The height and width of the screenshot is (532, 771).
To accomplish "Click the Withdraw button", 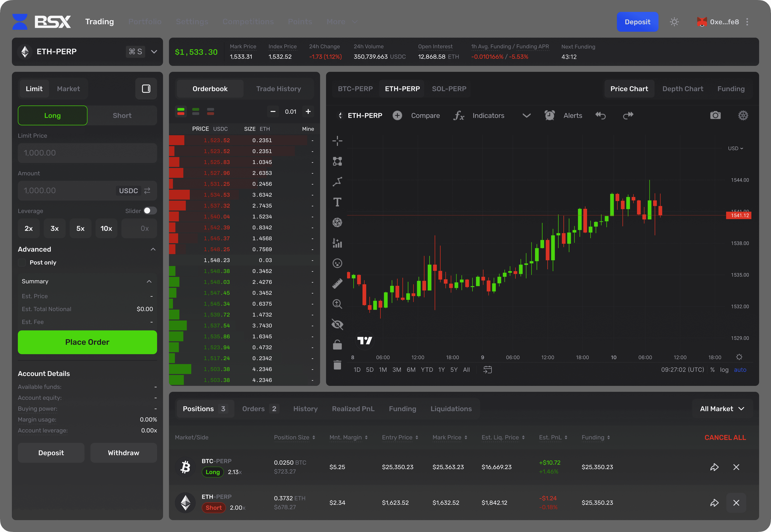I will click(x=124, y=453).
